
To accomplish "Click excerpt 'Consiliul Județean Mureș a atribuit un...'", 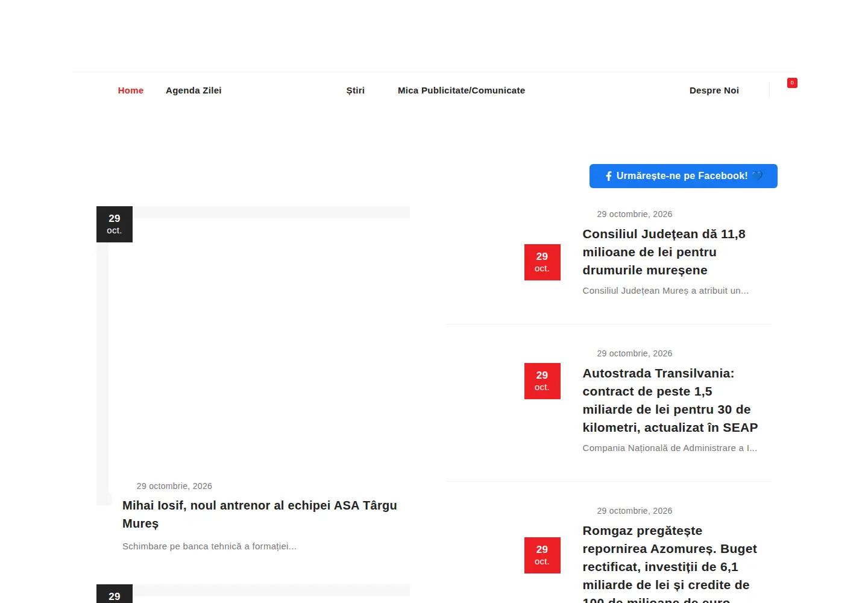I will tap(665, 291).
